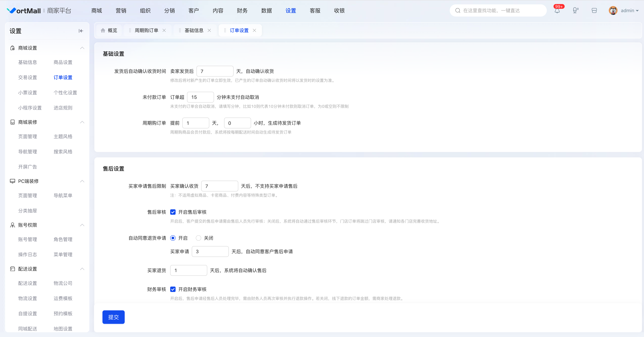The image size is (644, 337).
Task: Collapse the 账号权限 section
Action: coord(82,225)
